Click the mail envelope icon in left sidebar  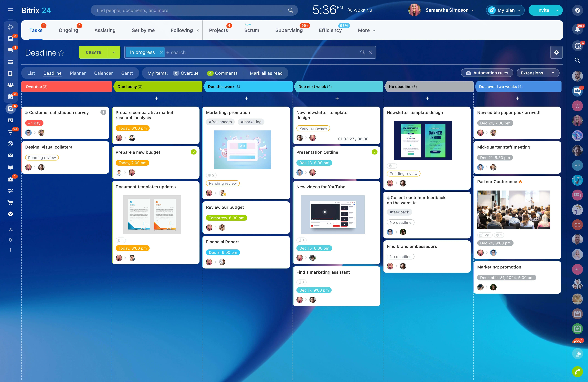coord(10,155)
